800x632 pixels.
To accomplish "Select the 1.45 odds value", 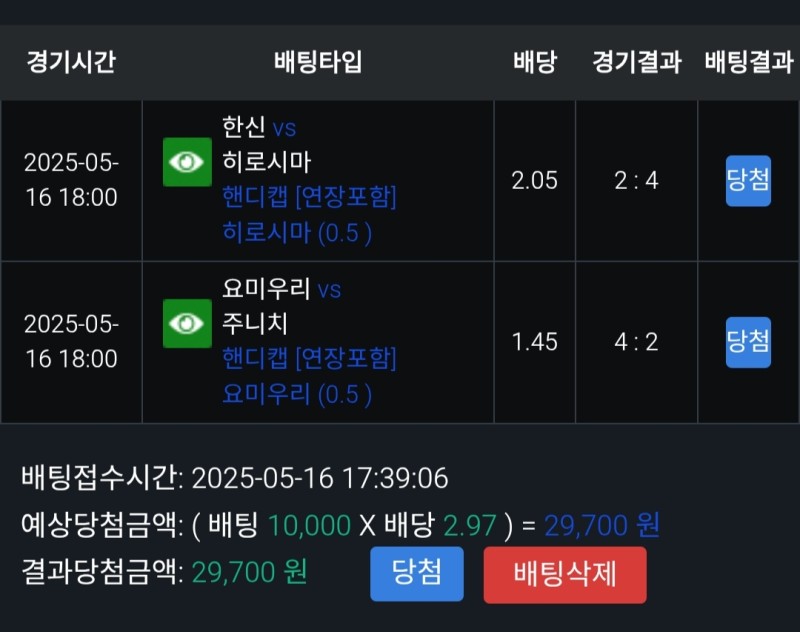I will (x=534, y=342).
